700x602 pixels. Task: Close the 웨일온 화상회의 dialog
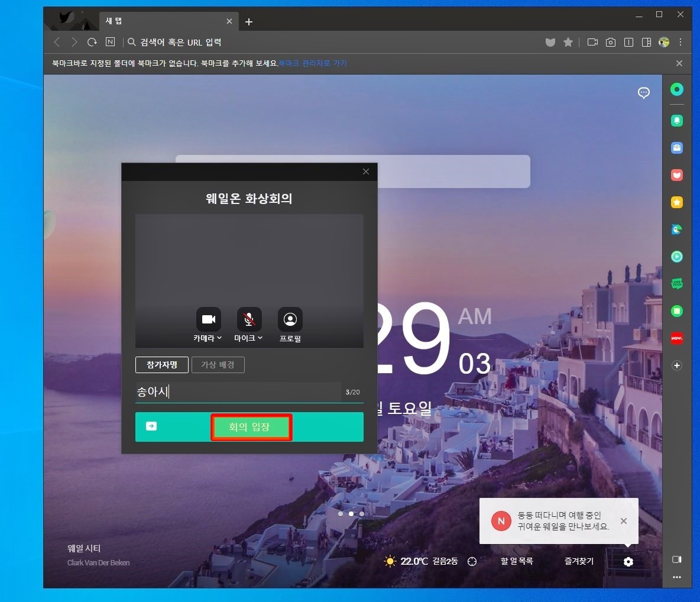tap(365, 171)
